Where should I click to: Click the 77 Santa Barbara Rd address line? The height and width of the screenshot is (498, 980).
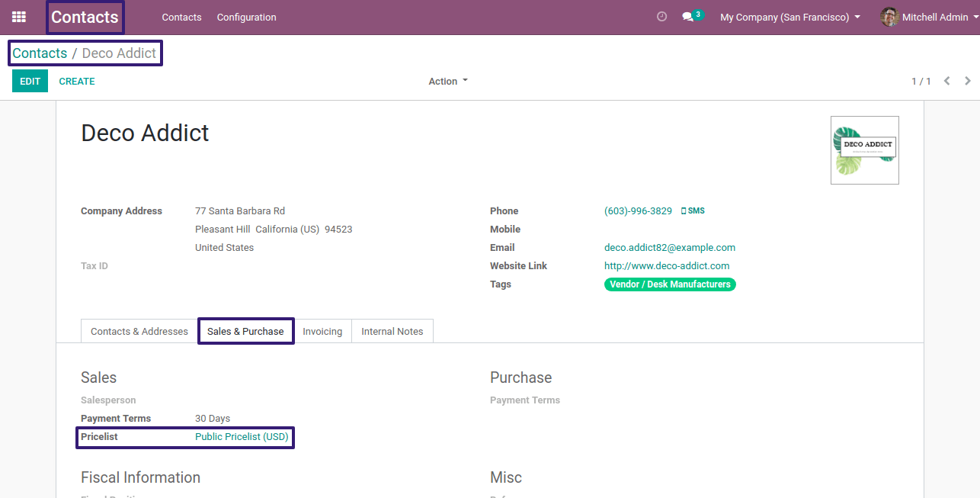click(x=240, y=210)
